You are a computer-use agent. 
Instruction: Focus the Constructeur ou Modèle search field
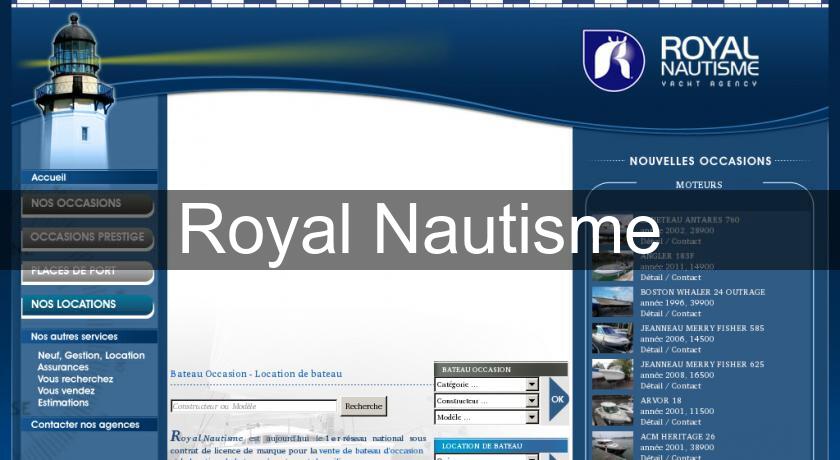pos(253,406)
